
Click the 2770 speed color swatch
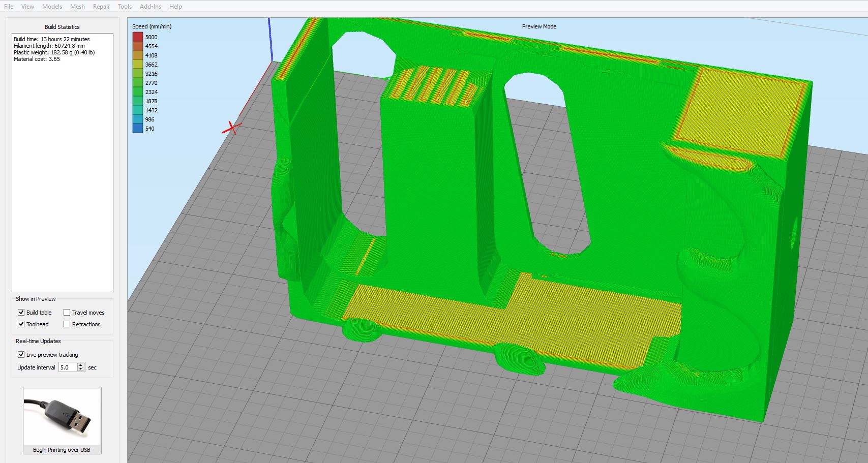pos(138,82)
